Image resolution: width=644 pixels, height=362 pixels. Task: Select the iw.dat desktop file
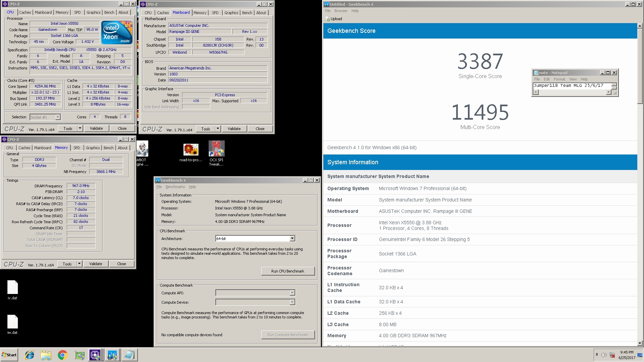pyautogui.click(x=12, y=324)
